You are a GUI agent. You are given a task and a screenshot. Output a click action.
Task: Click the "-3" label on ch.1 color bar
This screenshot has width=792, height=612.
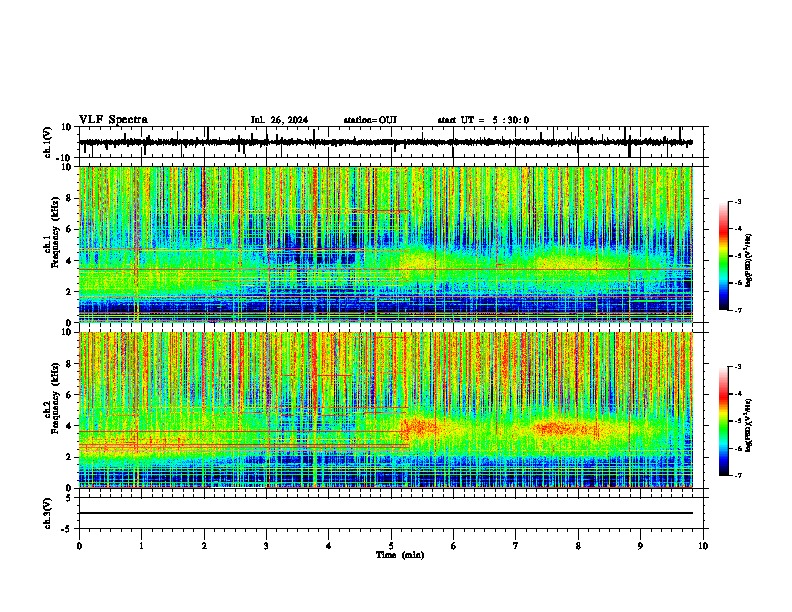pos(738,201)
